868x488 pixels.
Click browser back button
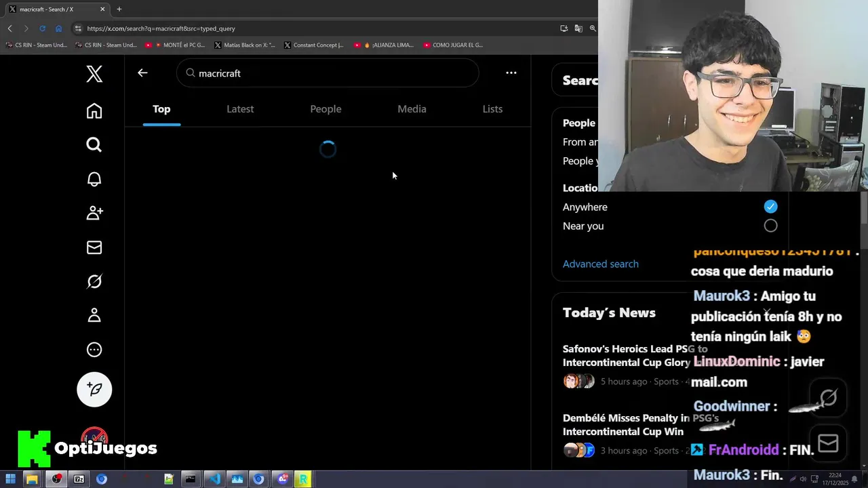9,28
